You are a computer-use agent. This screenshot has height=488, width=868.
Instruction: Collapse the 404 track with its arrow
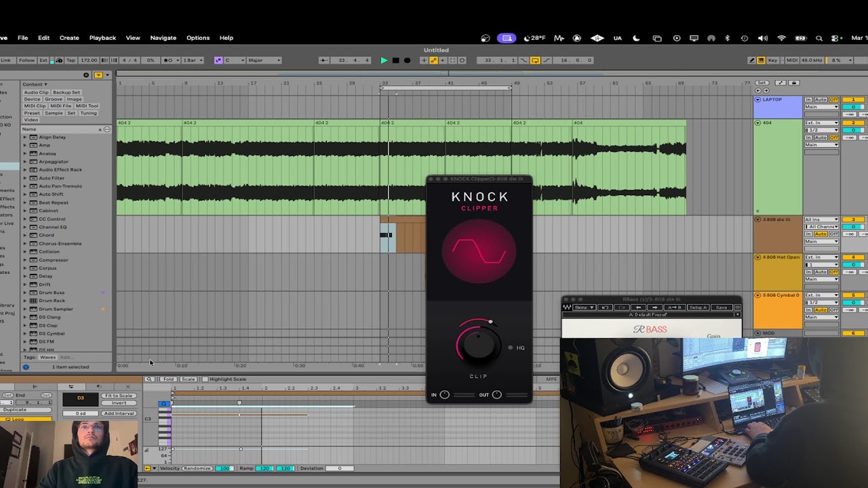[757, 123]
